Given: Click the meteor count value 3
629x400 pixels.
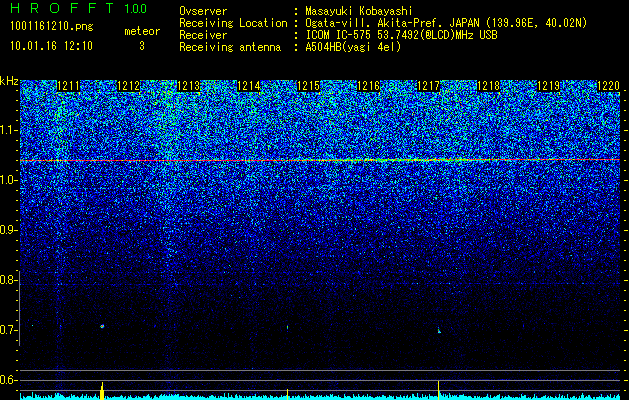Looking at the screenshot, I should [x=142, y=46].
